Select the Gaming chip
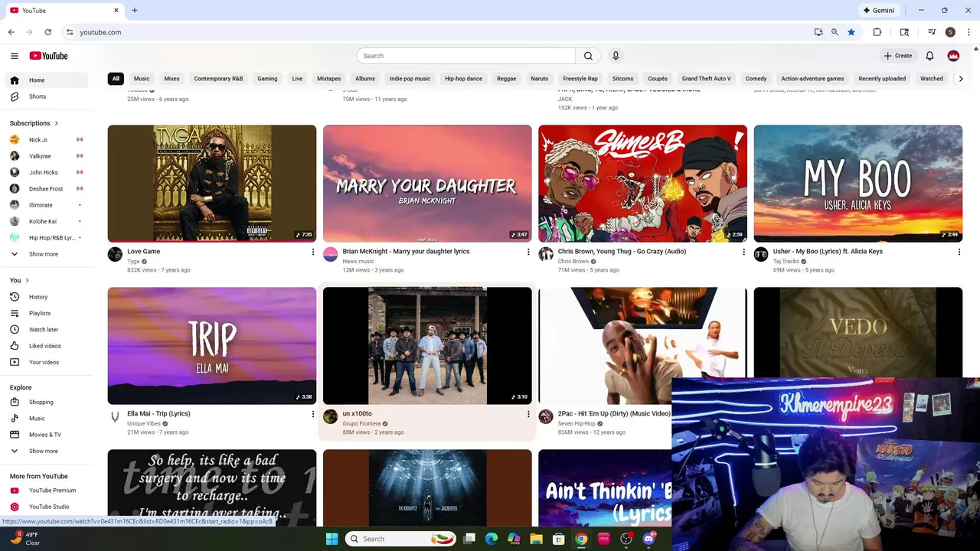This screenshot has width=980, height=551. tap(267, 79)
